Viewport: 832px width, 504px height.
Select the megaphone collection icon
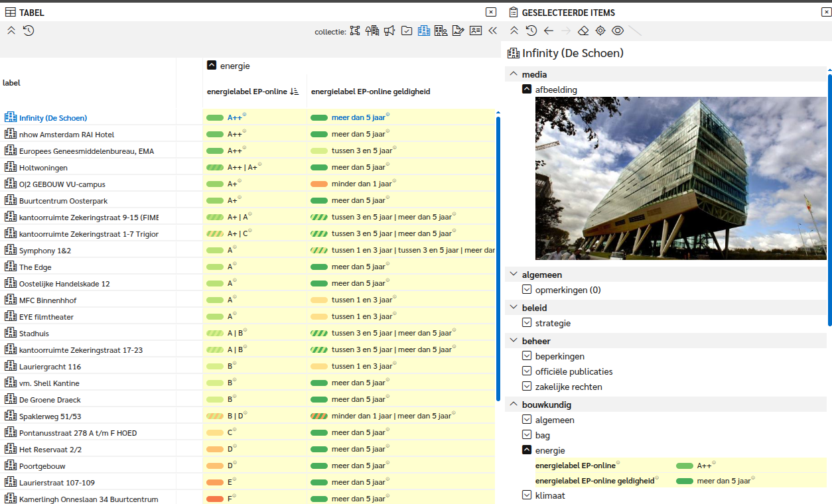point(389,31)
